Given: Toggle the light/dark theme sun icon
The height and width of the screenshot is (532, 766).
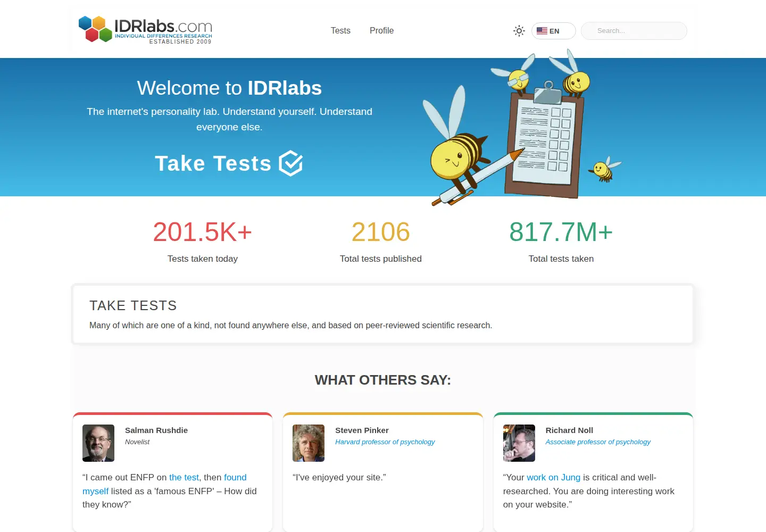Looking at the screenshot, I should [519, 31].
